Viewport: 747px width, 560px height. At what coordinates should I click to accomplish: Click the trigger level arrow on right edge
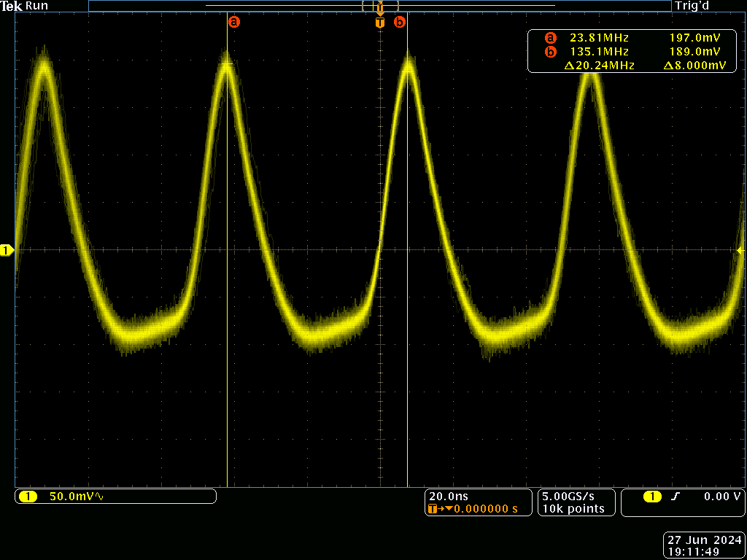pos(740,249)
